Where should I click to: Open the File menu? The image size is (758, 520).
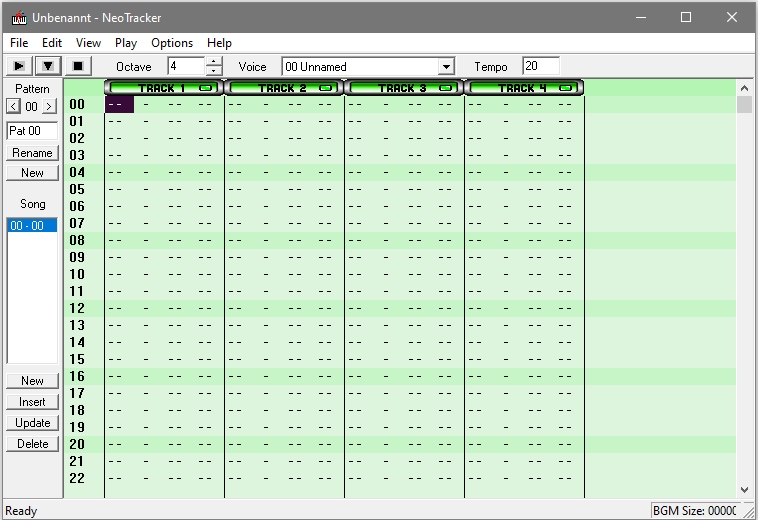[19, 43]
